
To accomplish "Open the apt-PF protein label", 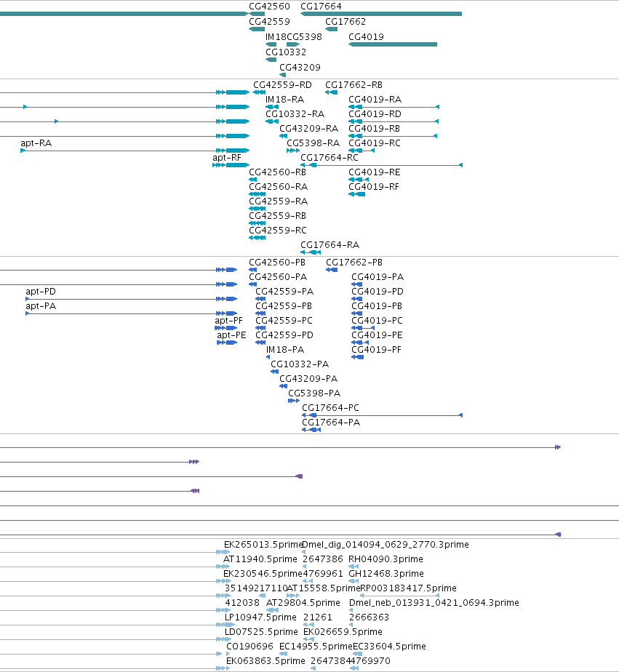I will tap(228, 321).
